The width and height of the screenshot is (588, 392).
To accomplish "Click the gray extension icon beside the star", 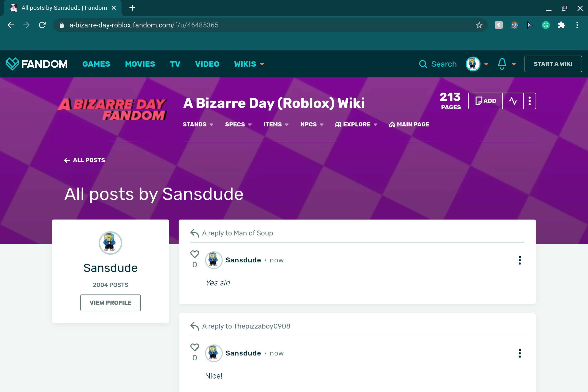I will pyautogui.click(x=499, y=25).
